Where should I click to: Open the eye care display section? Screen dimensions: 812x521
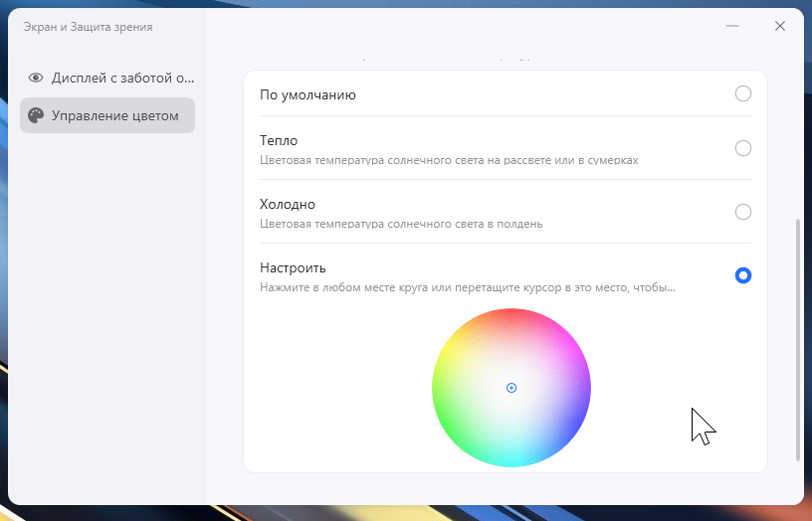coord(107,79)
